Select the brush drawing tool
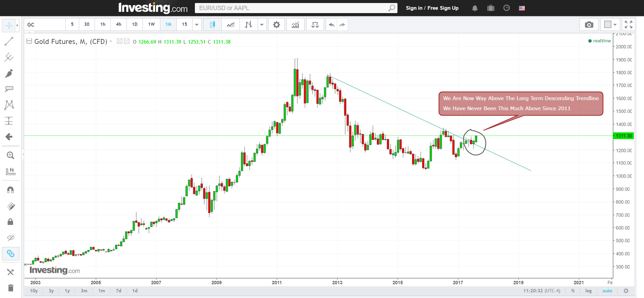 pos(9,73)
